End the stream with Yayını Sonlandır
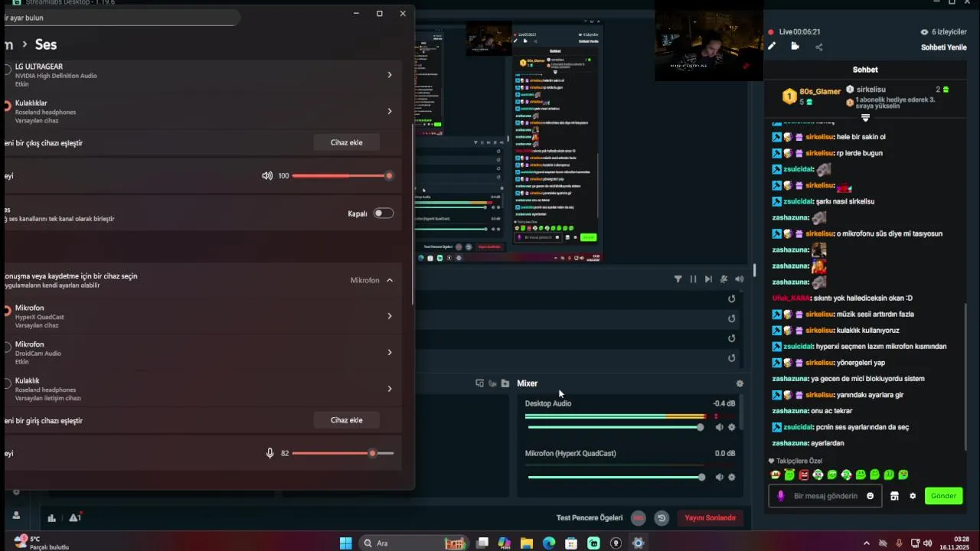980x551 pixels. (x=710, y=518)
